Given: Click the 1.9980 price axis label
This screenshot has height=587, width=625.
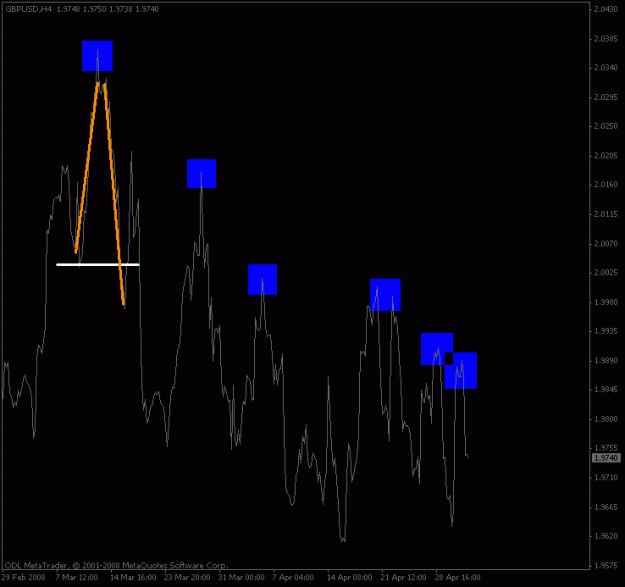Looking at the screenshot, I should (x=605, y=302).
